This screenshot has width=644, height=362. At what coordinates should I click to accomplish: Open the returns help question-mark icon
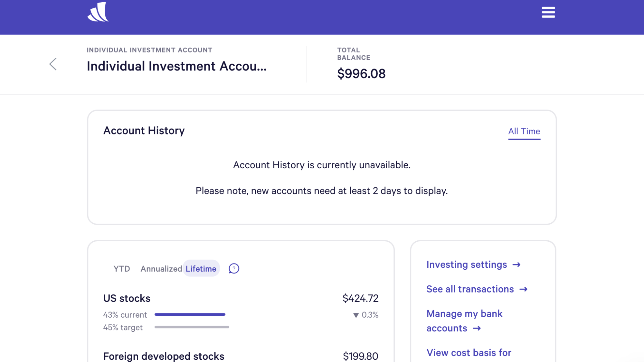(x=234, y=268)
